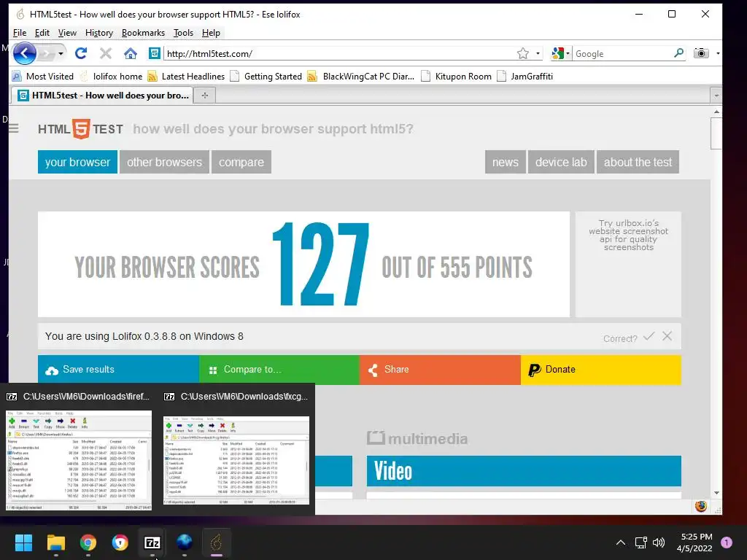The width and height of the screenshot is (747, 560).
Task: Bookmark this page with the star icon
Action: 522,53
